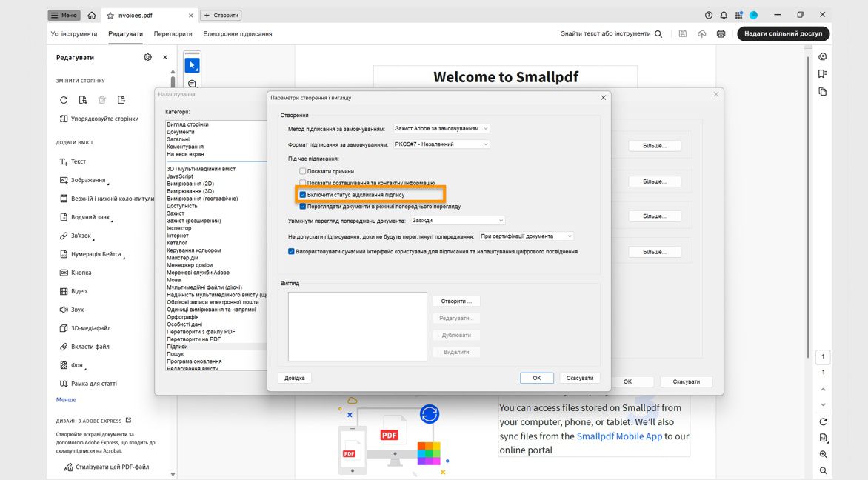Select the Кнопка tool
This screenshot has width=868, height=480.
[76, 273]
